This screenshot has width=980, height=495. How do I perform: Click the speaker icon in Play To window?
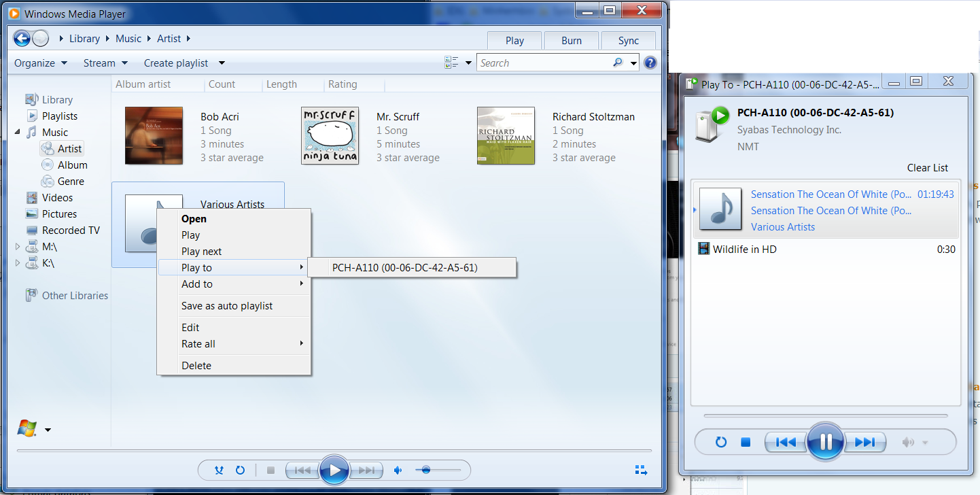pos(908,443)
